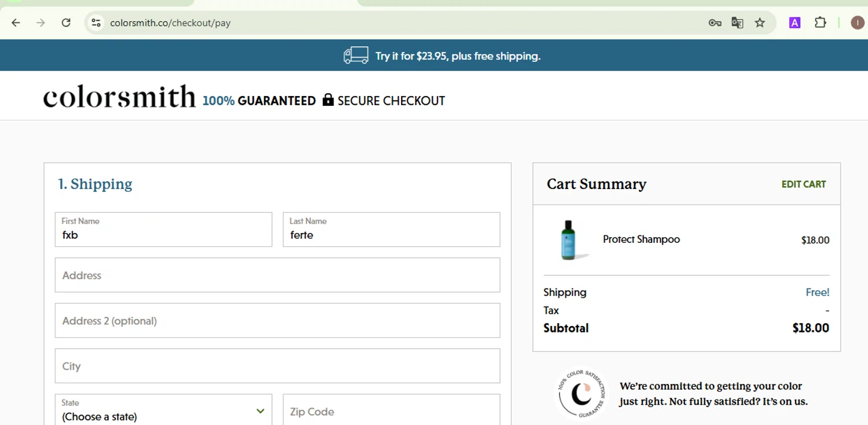Open the State dropdown
The height and width of the screenshot is (425, 868).
163,410
